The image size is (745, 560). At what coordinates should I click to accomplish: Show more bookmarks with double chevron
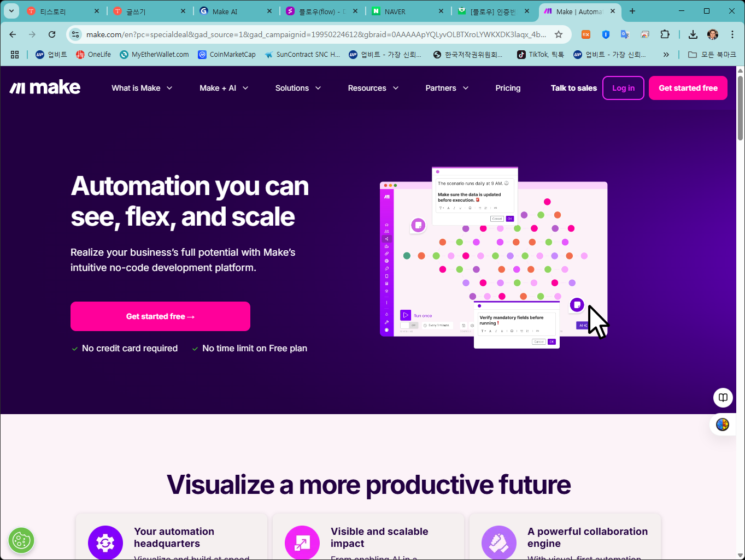click(x=666, y=55)
